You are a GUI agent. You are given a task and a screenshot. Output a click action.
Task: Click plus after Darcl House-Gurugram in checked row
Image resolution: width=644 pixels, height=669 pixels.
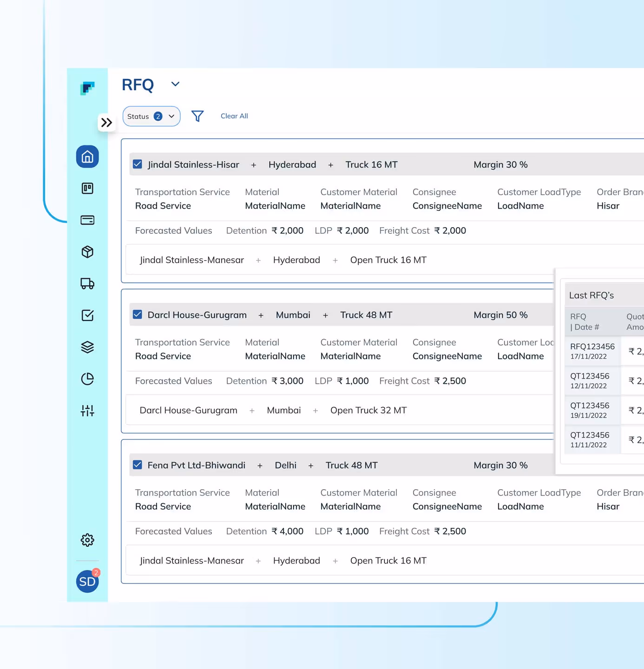point(261,315)
